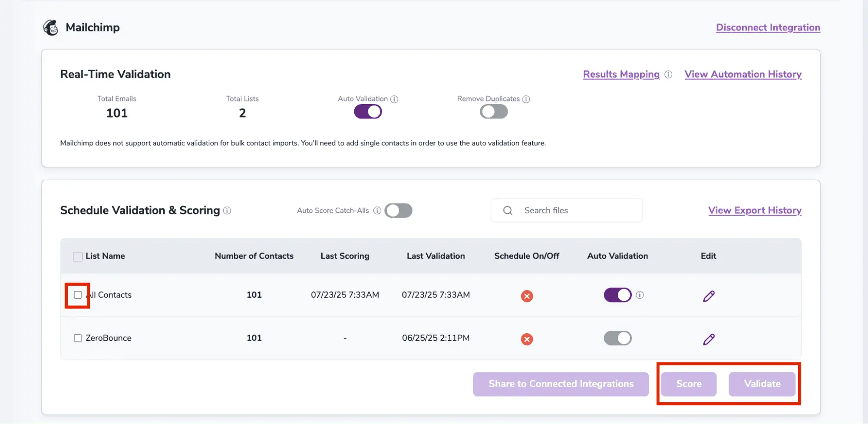Open the edit pencil for ZeroBounce
The image size is (868, 424).
pyautogui.click(x=708, y=339)
